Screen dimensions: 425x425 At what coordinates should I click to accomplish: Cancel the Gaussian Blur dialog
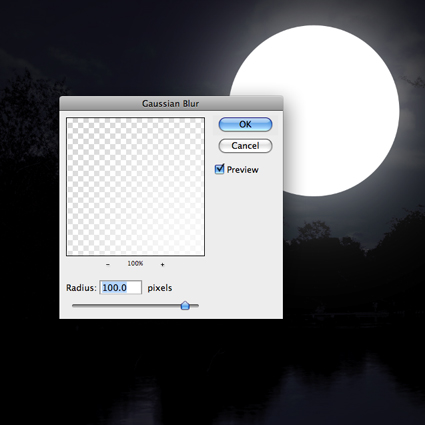point(245,146)
